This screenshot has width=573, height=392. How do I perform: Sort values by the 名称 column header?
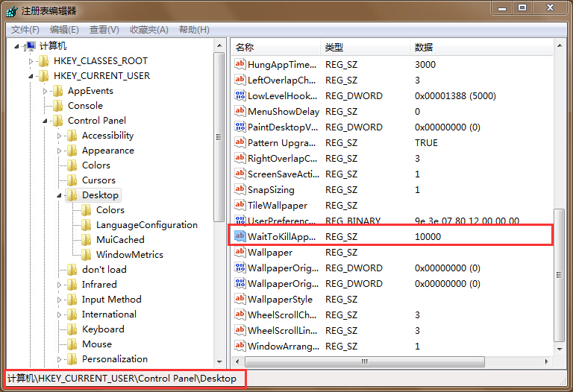(x=245, y=47)
